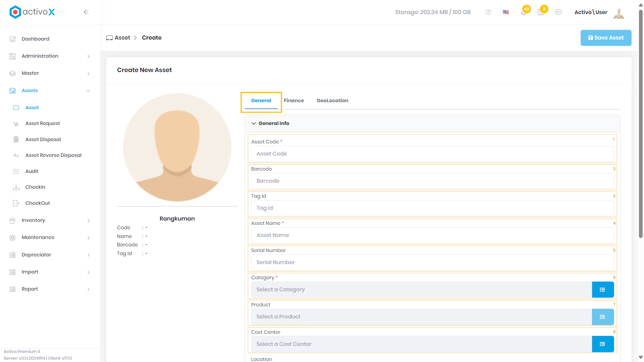Switch to the GeoLocation tab

point(332,101)
